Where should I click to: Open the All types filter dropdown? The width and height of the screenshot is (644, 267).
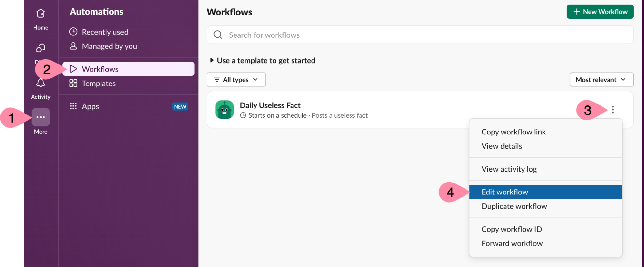click(x=236, y=80)
